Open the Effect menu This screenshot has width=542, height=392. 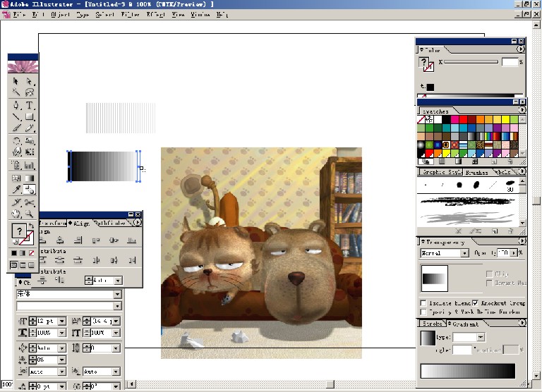tap(155, 15)
